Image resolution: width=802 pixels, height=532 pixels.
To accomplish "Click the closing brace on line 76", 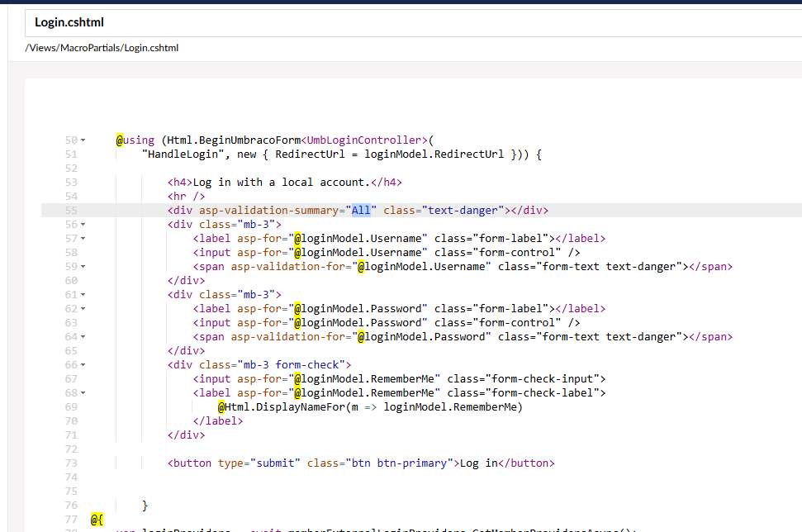I will [x=145, y=506].
